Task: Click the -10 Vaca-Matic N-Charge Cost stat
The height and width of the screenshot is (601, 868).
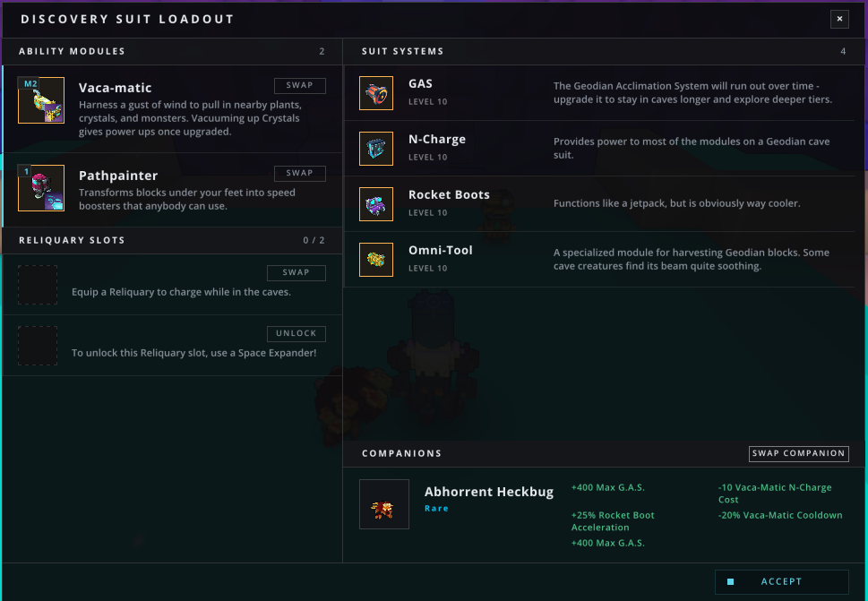Action: 775,494
